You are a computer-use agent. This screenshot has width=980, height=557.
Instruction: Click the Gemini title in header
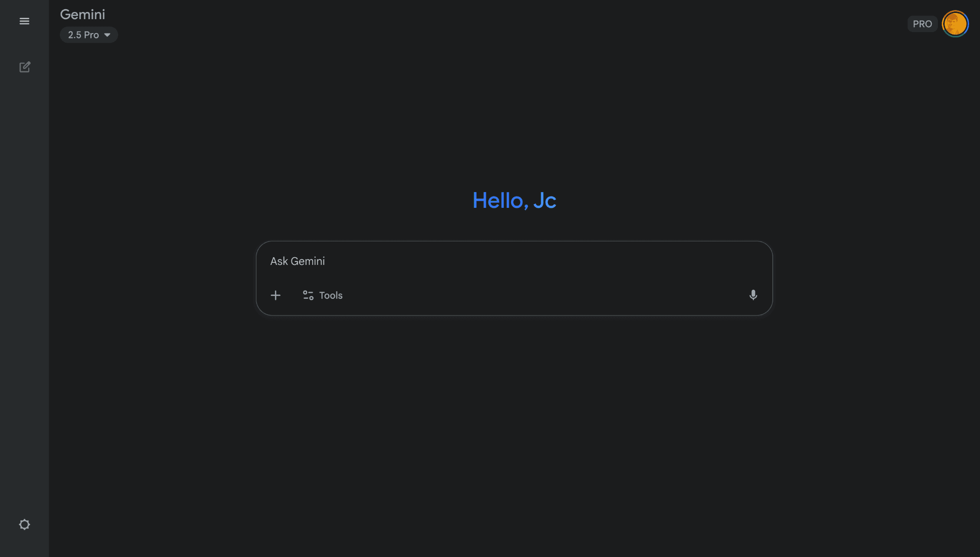pyautogui.click(x=82, y=14)
